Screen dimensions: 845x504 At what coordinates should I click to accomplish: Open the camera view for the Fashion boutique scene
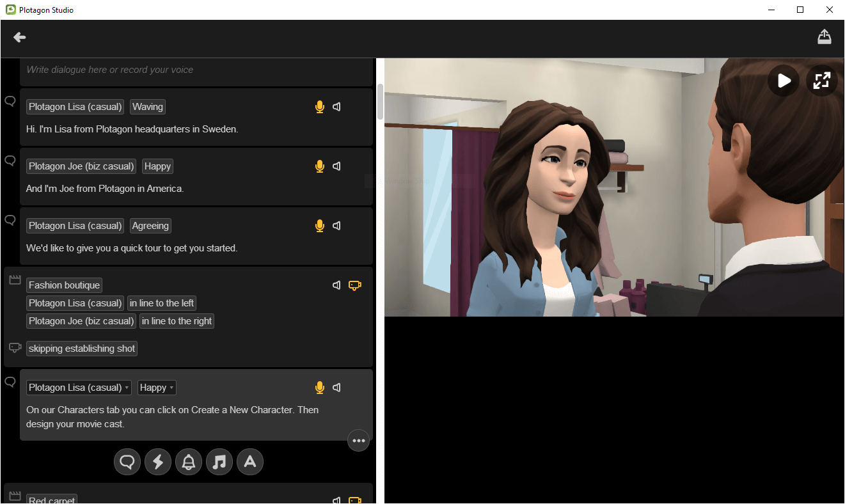[x=355, y=285]
